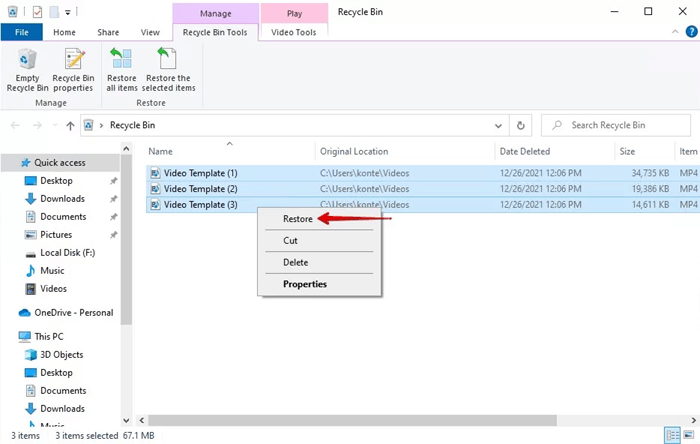The height and width of the screenshot is (444, 700).
Task: Switch to the Home ribbon tab
Action: tap(64, 32)
